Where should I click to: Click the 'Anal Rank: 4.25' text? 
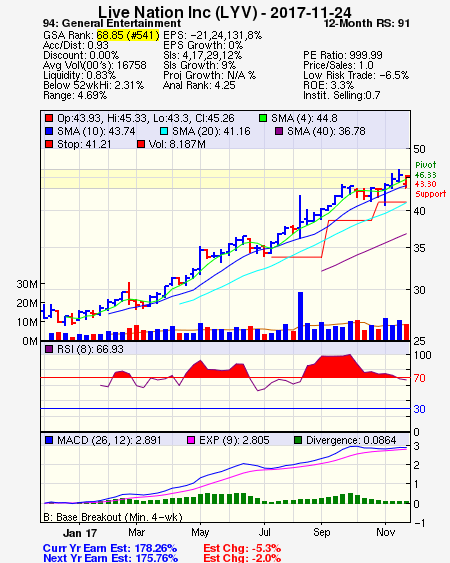tap(199, 85)
